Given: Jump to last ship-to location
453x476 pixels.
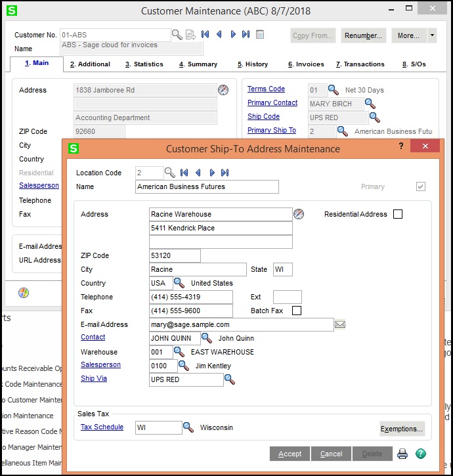Looking at the screenshot, I should [x=225, y=173].
